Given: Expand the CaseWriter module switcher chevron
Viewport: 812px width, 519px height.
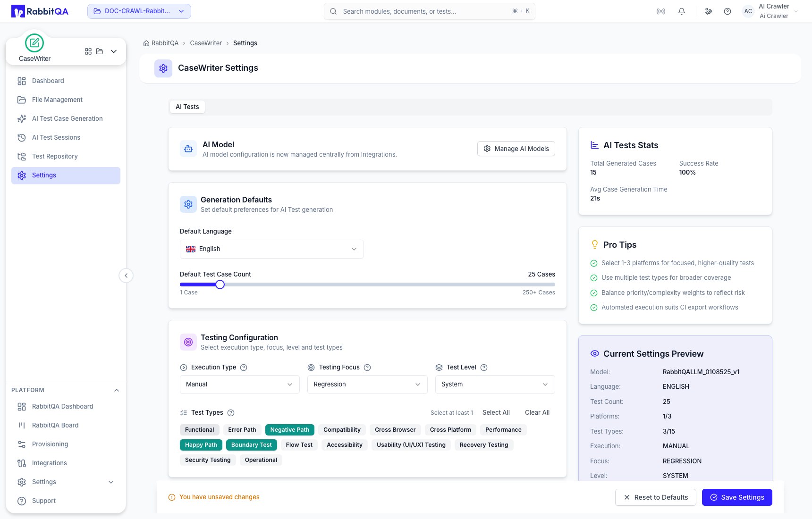Looking at the screenshot, I should pyautogui.click(x=114, y=51).
